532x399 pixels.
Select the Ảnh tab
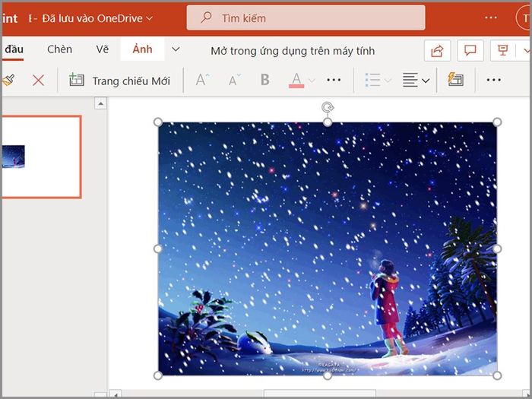click(x=143, y=49)
